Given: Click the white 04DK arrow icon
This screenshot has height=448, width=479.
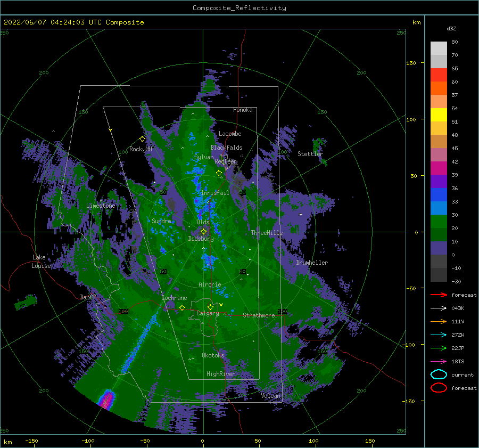Looking at the screenshot, I should (x=439, y=308).
